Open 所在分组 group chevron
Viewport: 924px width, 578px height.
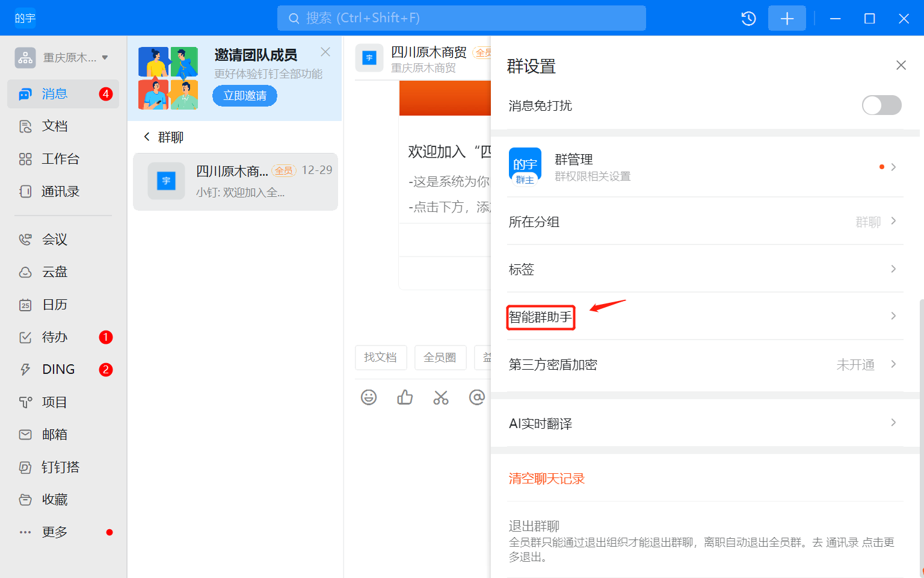(x=893, y=221)
